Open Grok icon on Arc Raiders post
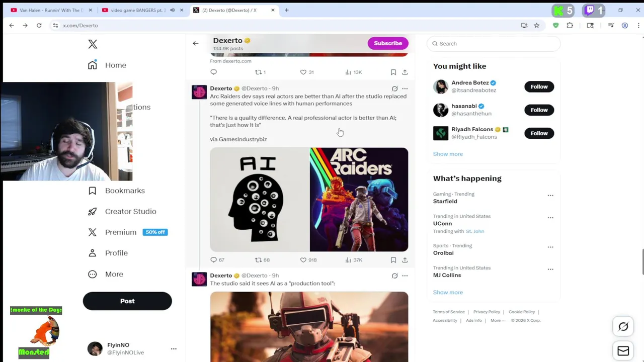This screenshot has height=362, width=644. [x=394, y=88]
